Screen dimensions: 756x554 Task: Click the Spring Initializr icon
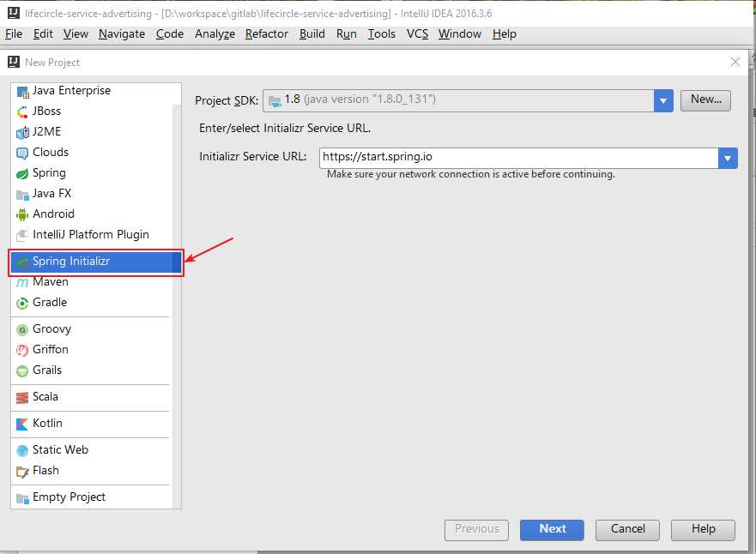coord(22,262)
